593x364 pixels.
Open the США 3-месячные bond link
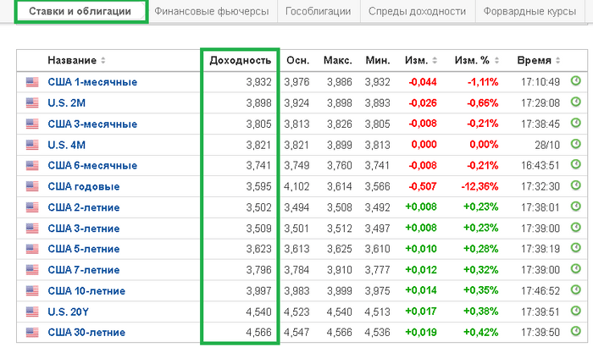[91, 124]
